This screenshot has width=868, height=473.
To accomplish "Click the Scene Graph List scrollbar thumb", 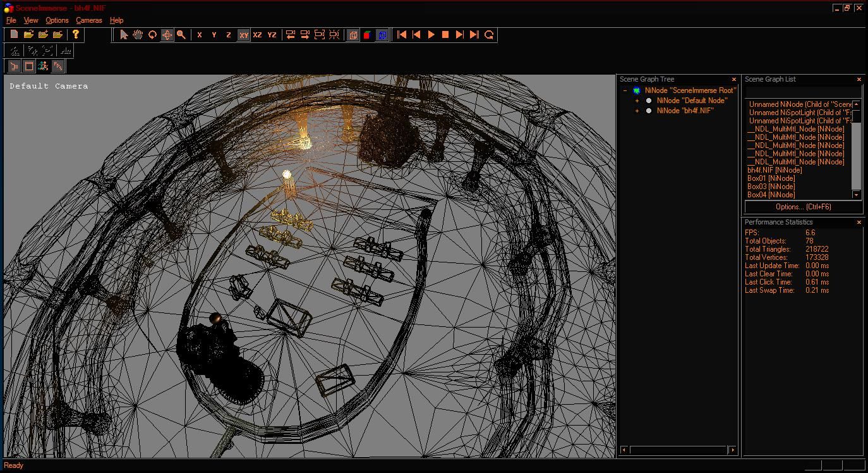I will pyautogui.click(x=857, y=116).
